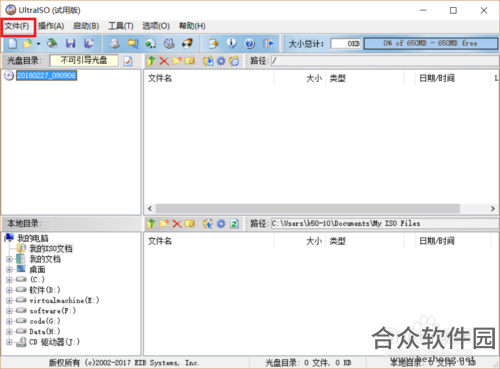The image size is (500, 369).
Task: Click Up folder icon in local directory toolbar
Action: tap(151, 223)
